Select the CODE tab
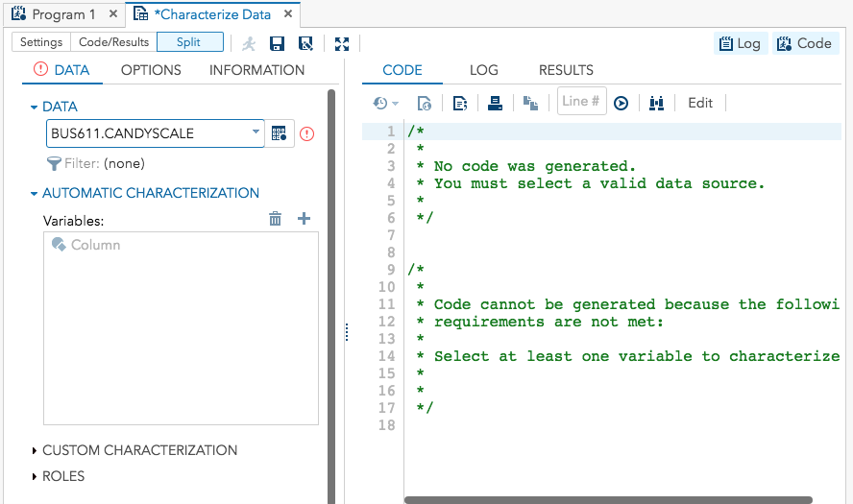 pos(402,70)
